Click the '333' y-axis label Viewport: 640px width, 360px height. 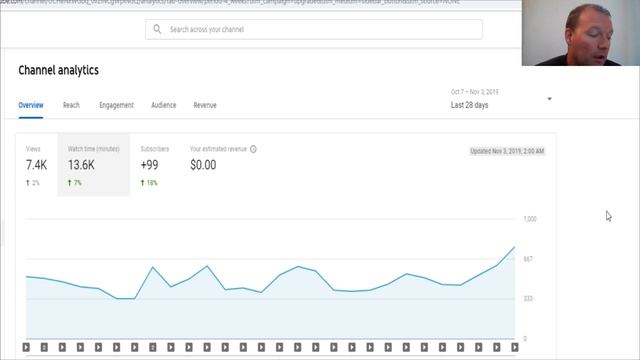click(528, 299)
